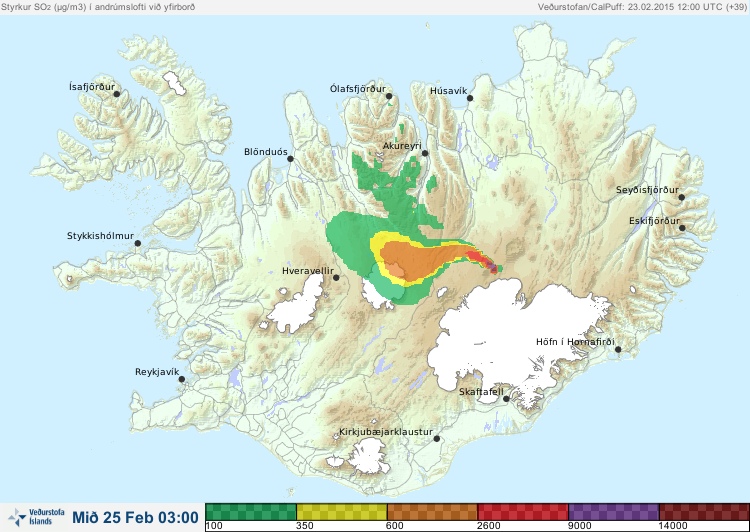The height and width of the screenshot is (532, 750).
Task: Click the Reykjavík city marker dot
Action: coord(182,379)
